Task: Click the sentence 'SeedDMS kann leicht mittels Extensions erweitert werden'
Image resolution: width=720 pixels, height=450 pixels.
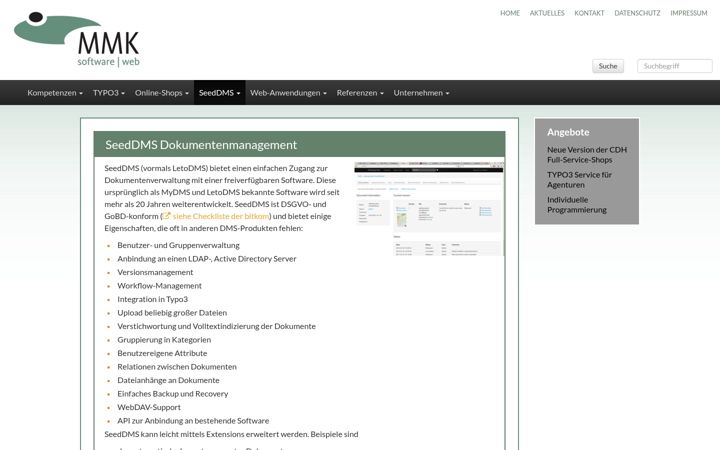Action: [x=206, y=434]
